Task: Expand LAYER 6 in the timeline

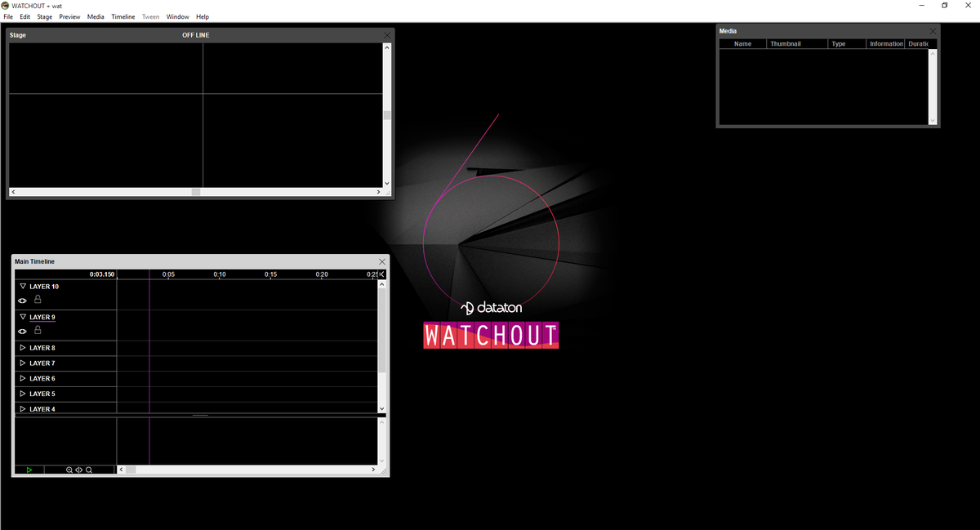Action: coord(23,378)
